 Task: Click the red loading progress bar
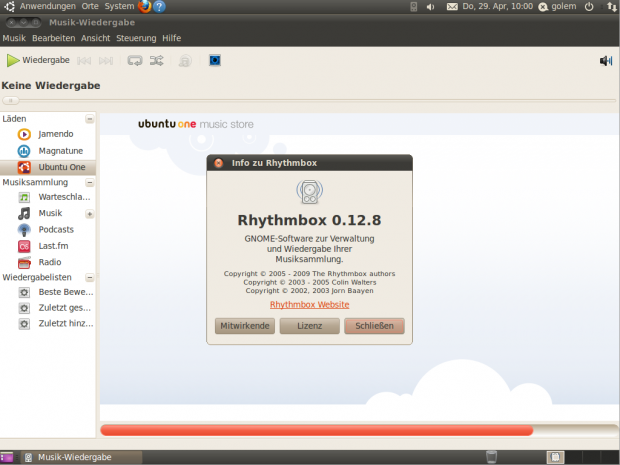[317, 430]
